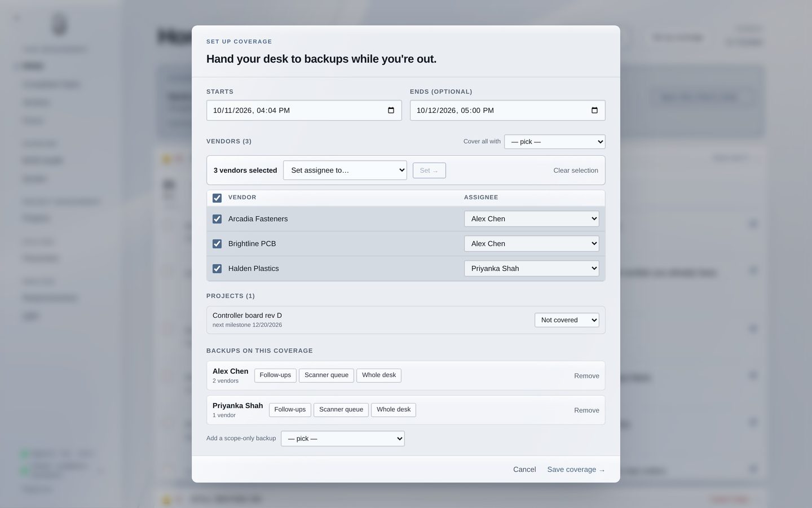Open the 'Add a scope-only backup' dropdown
Image resolution: width=812 pixels, height=508 pixels.
[x=343, y=439]
